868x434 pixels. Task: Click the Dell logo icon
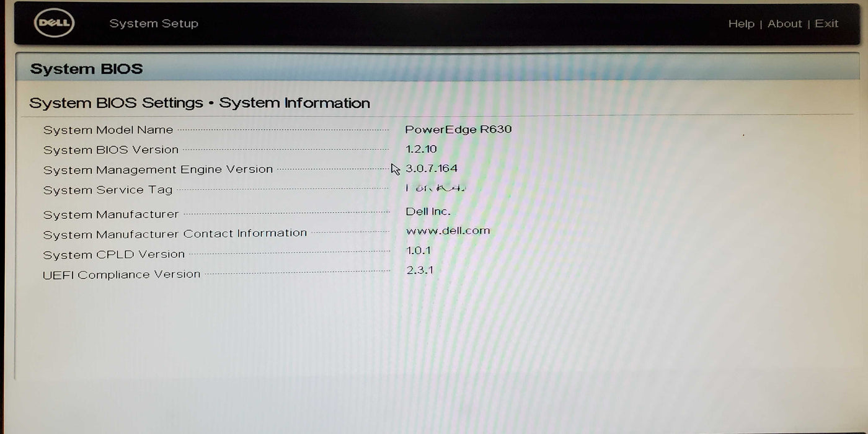[x=55, y=24]
